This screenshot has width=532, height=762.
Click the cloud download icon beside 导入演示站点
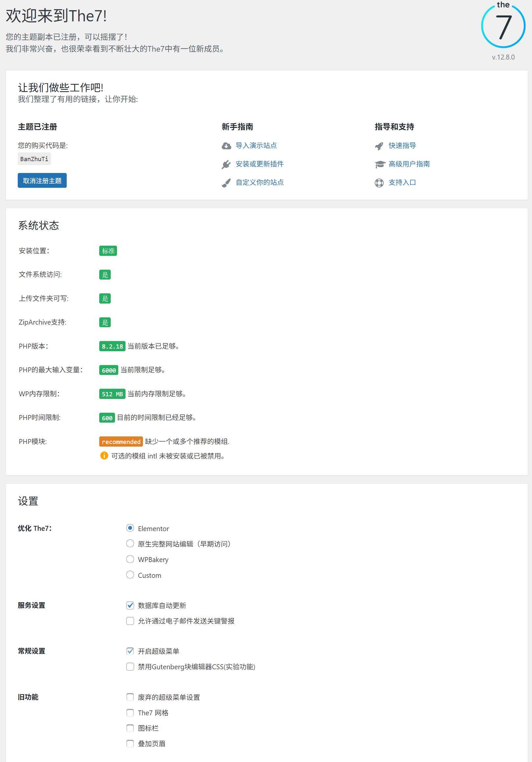coord(226,146)
